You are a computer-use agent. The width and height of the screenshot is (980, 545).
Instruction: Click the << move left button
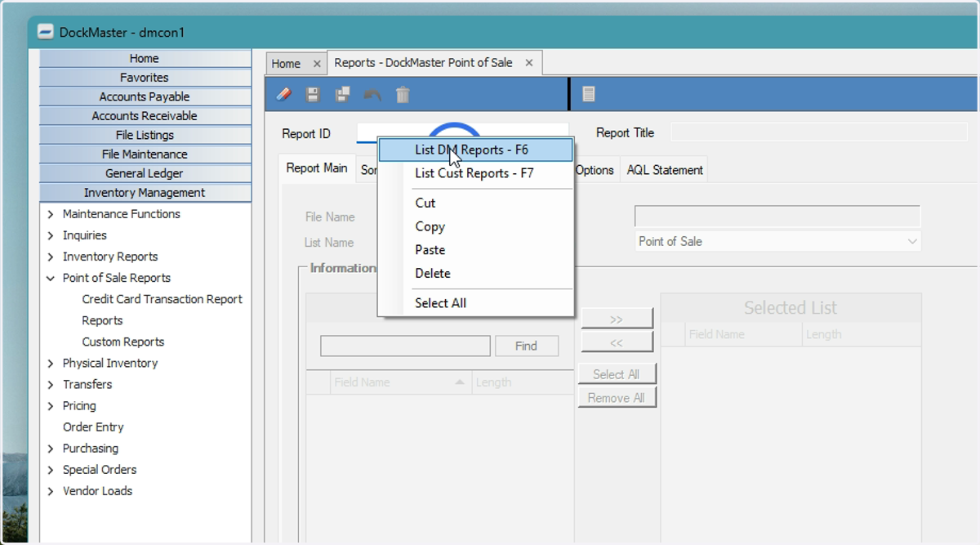pos(617,342)
